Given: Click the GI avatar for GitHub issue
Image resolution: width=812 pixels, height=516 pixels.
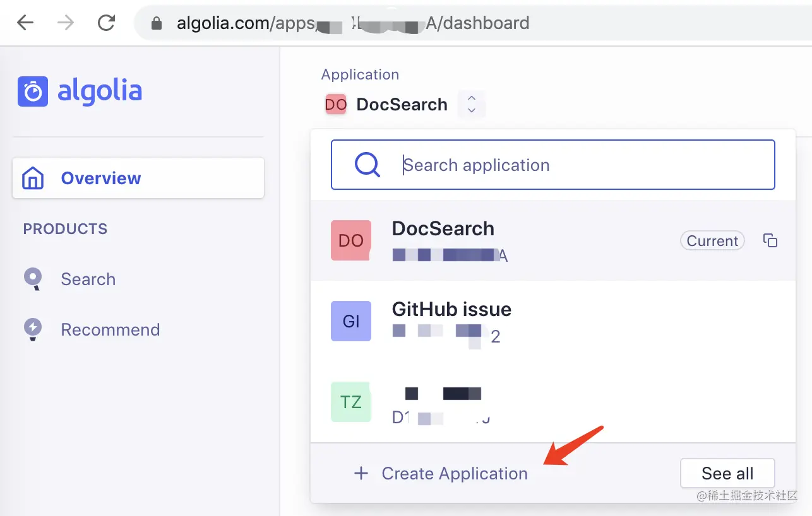Looking at the screenshot, I should point(351,321).
